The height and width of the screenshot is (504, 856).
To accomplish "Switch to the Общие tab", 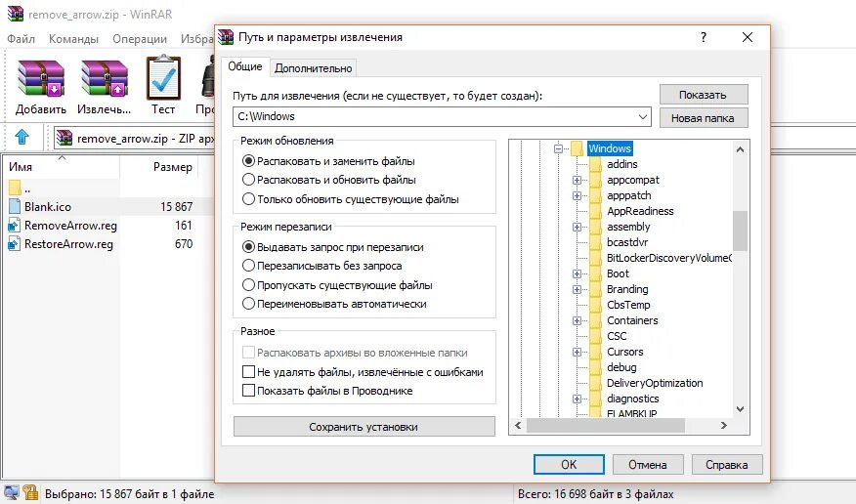I will (245, 66).
